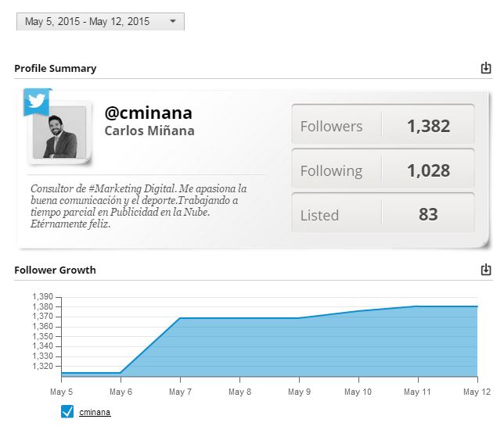The height and width of the screenshot is (437, 504).
Task: Open the May 5 - May 12 date range dropdown
Action: click(100, 22)
